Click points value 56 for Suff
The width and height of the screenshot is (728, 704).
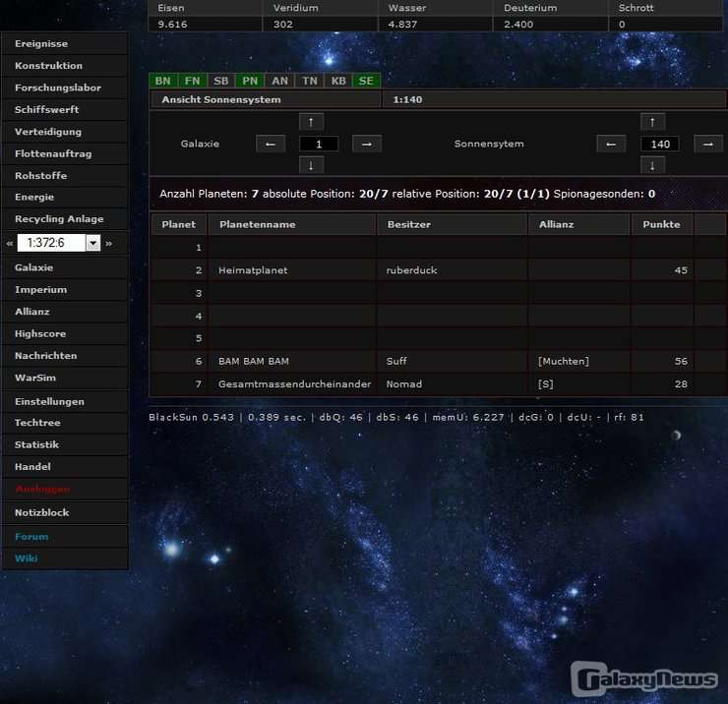coord(681,361)
